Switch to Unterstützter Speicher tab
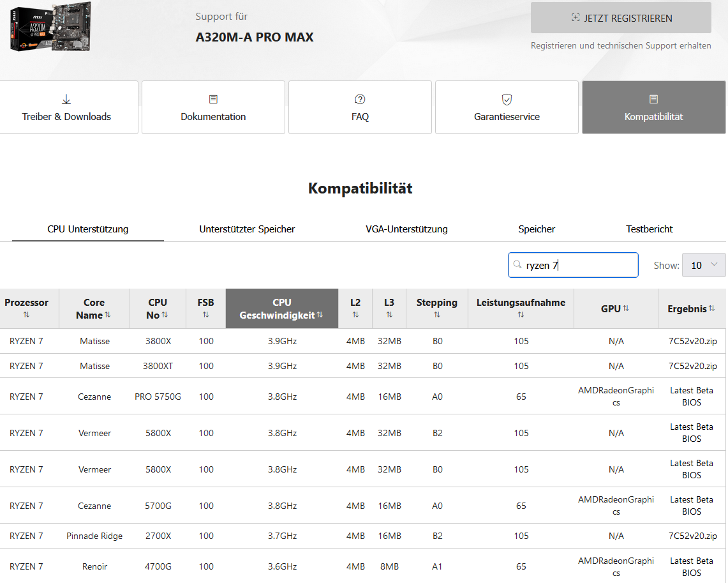The image size is (728, 583). pos(247,229)
